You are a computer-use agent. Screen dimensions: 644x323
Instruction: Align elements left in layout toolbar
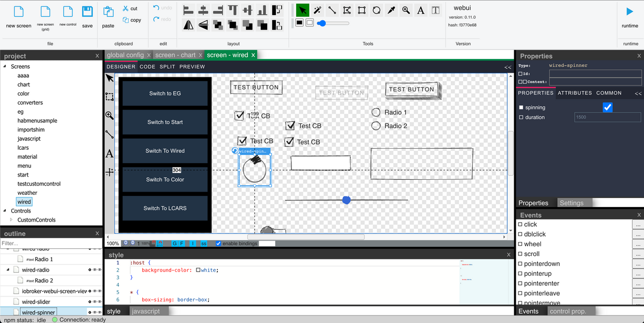point(188,10)
